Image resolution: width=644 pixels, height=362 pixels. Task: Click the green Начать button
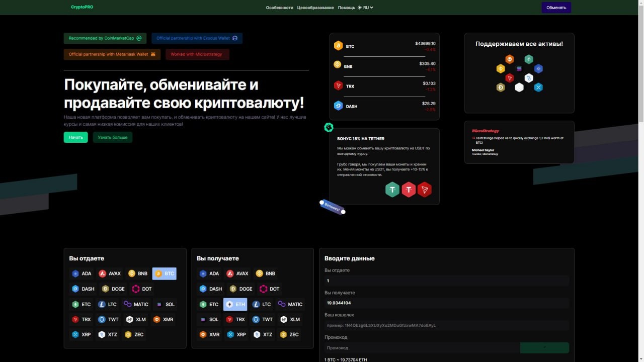point(76,137)
